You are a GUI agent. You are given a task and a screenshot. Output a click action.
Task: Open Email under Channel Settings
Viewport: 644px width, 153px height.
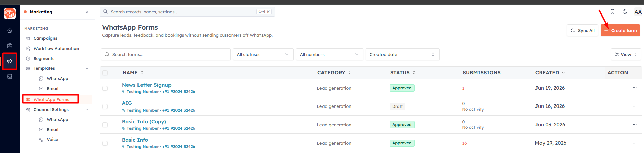52,130
